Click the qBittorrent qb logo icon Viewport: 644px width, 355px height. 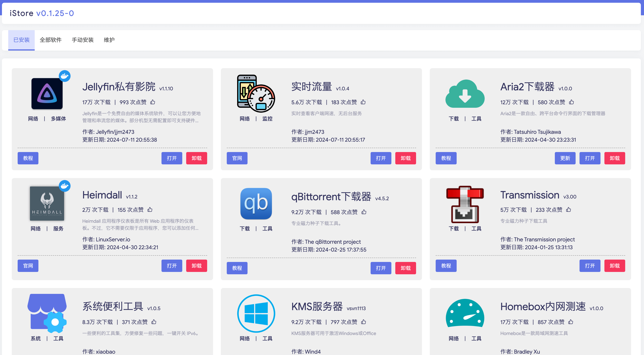[256, 204]
